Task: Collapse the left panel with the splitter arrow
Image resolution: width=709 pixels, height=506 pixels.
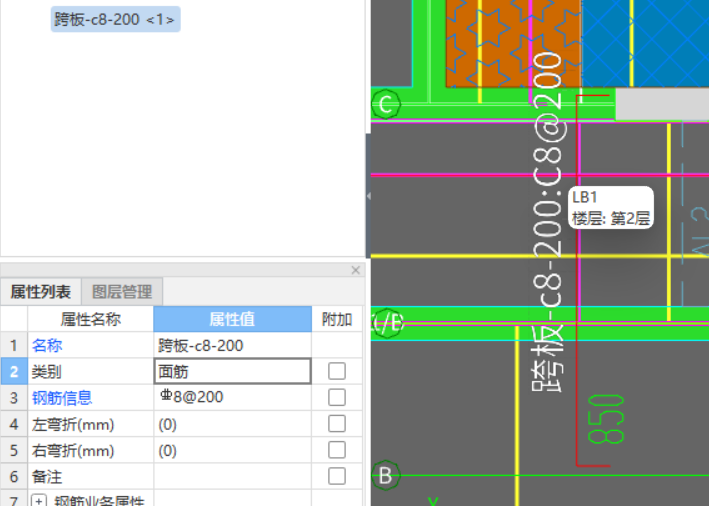Action: tap(369, 196)
